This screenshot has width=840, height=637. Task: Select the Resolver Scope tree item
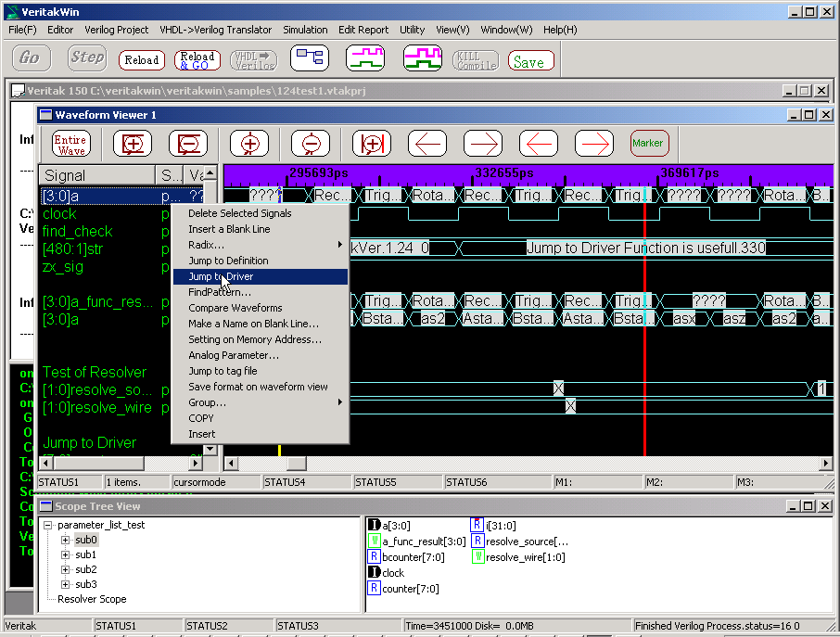(x=92, y=599)
